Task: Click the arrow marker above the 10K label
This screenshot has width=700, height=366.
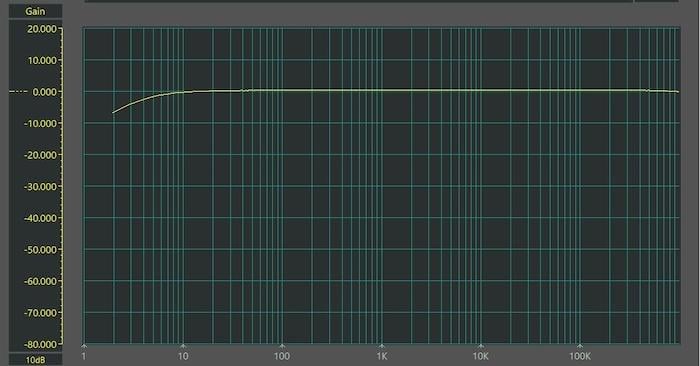Action: tap(480, 345)
